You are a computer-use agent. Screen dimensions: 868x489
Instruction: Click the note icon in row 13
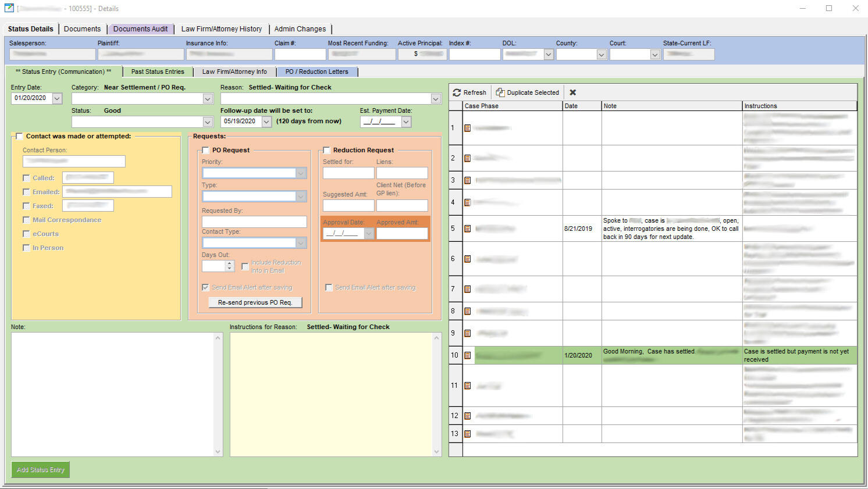click(x=467, y=434)
